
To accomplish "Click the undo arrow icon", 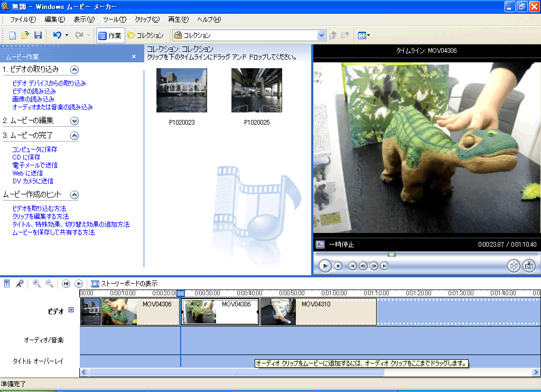I will coord(57,35).
